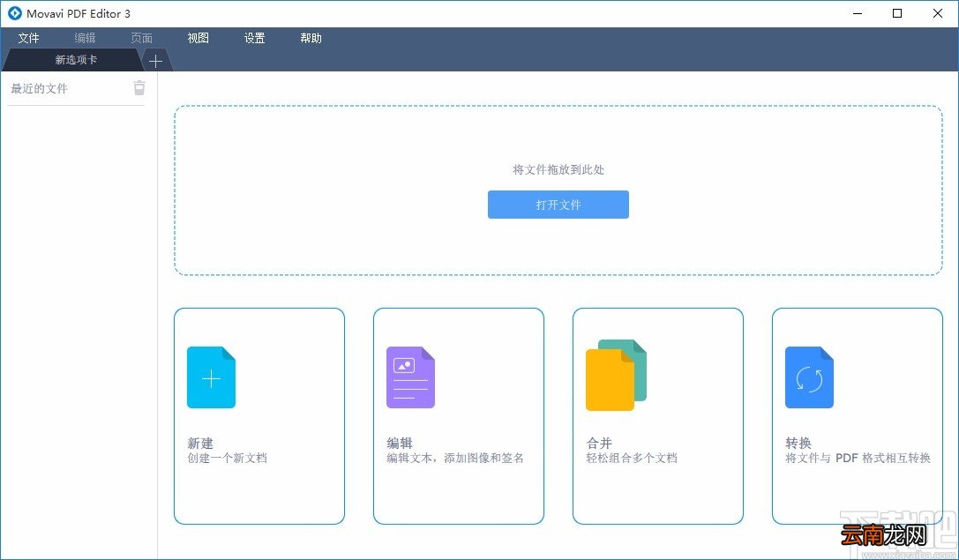The width and height of the screenshot is (959, 560).
Task: Select the 新选项卡 tab
Action: (x=73, y=60)
